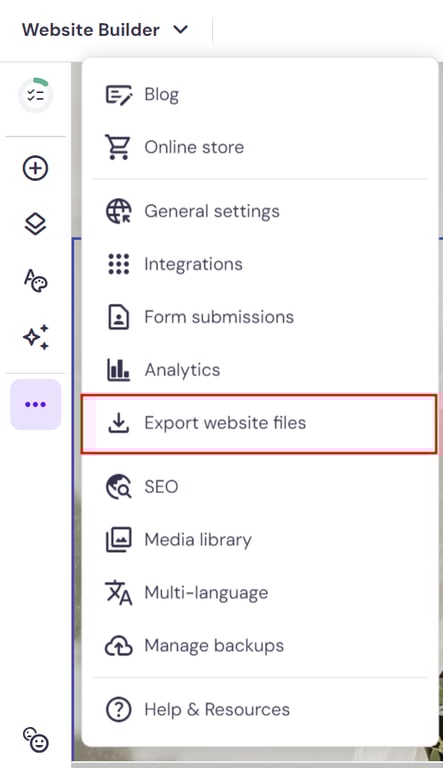Viewport: 443px width, 768px height.
Task: Click the Help question mark icon
Action: coord(119,710)
